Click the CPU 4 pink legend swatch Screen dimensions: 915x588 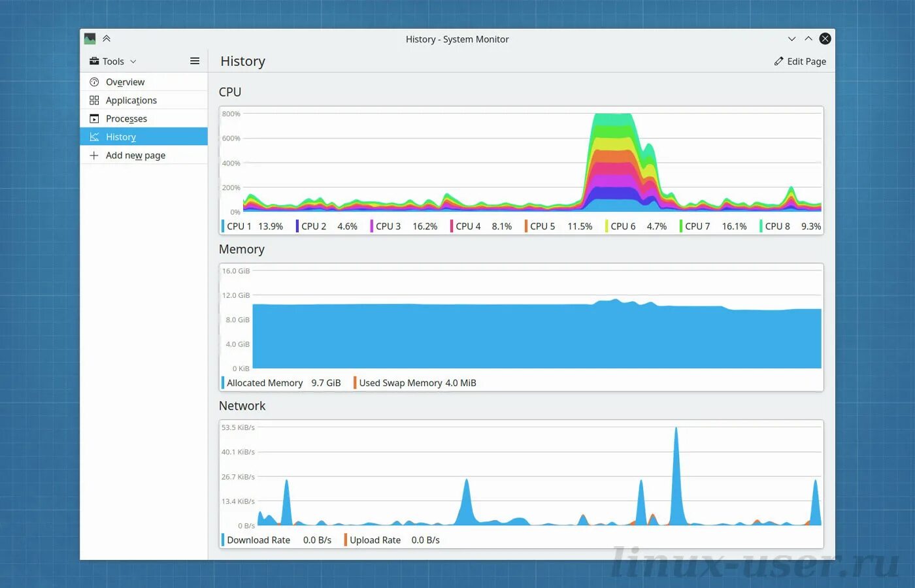point(452,226)
